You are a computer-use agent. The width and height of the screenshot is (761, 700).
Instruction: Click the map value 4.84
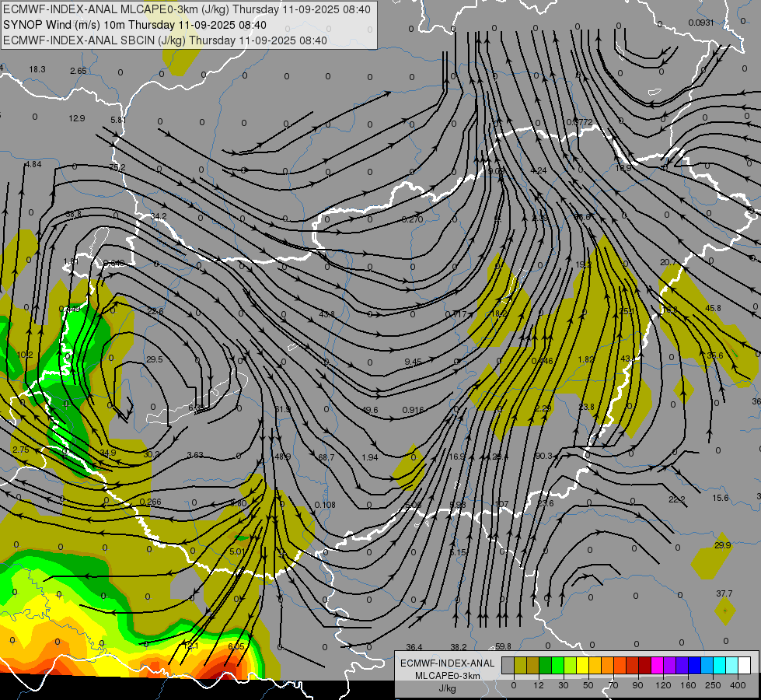click(x=33, y=164)
